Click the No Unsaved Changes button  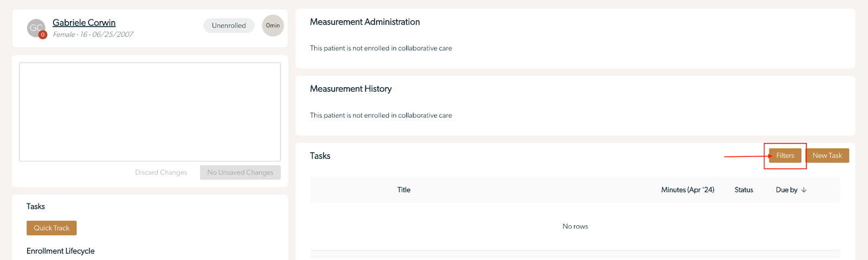pos(240,173)
